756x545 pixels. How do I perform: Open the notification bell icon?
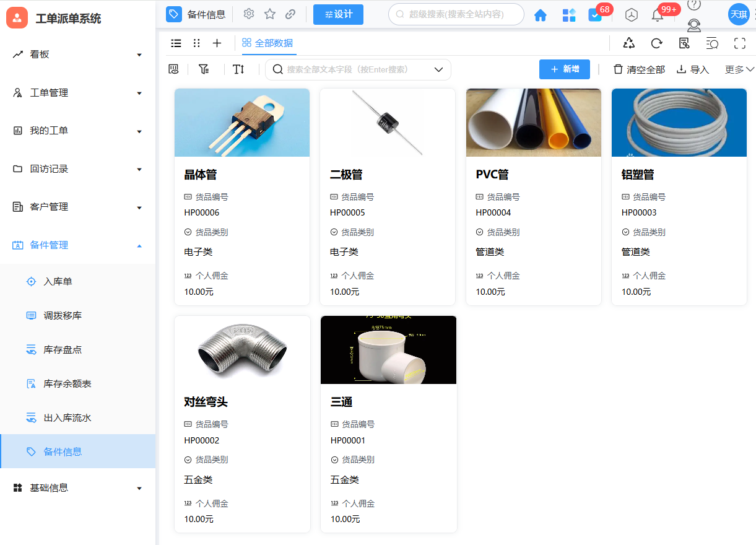pos(658,15)
